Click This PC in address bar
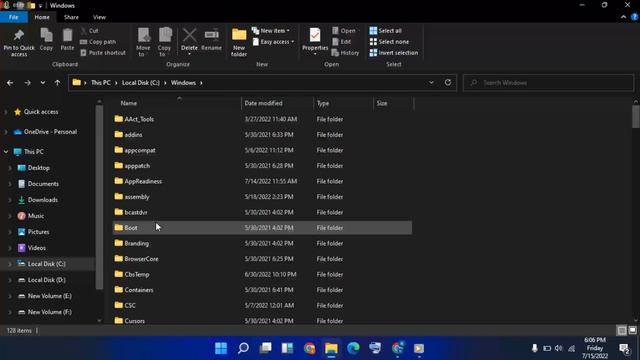Image resolution: width=640 pixels, height=360 pixels. [101, 83]
